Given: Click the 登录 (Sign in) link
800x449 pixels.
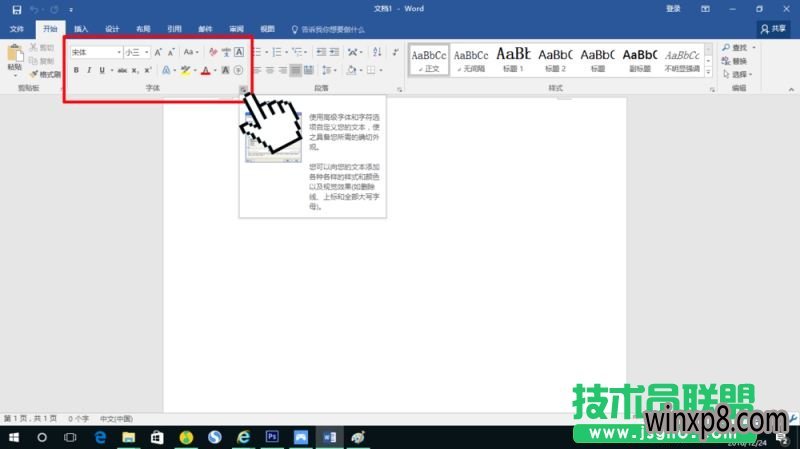Looking at the screenshot, I should (673, 9).
